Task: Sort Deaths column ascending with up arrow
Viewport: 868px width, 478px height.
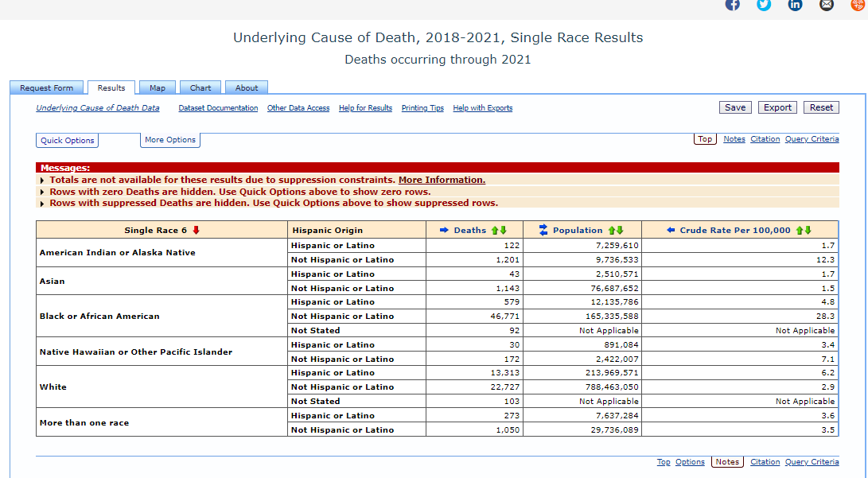Action: point(495,230)
